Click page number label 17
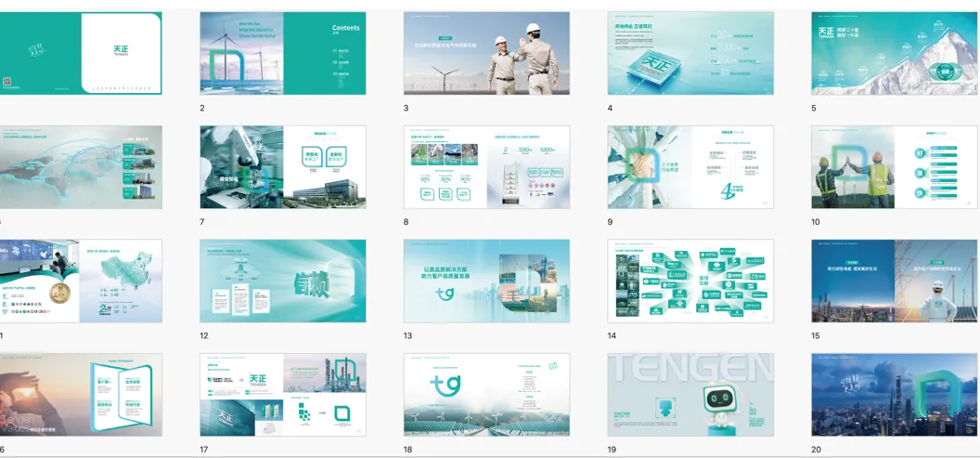 click(204, 450)
